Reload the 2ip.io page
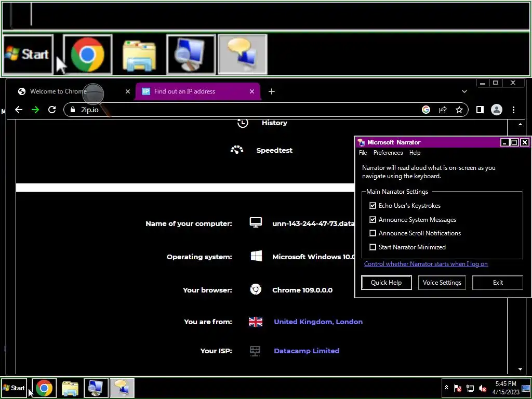The image size is (532, 399). click(x=52, y=110)
